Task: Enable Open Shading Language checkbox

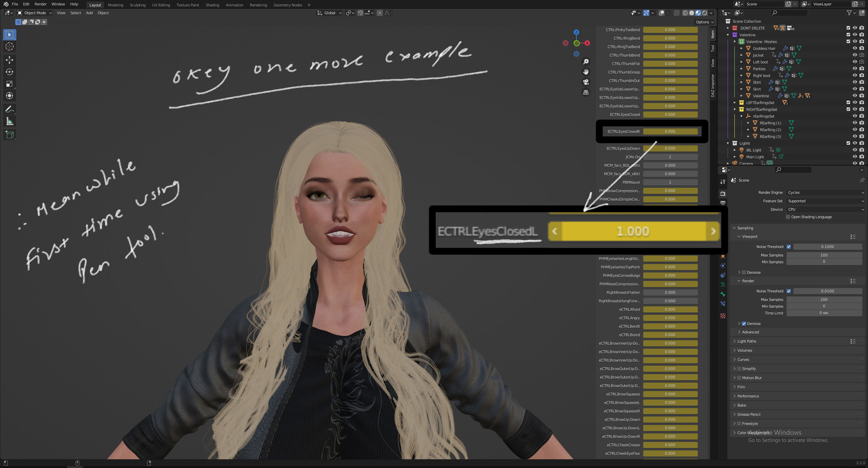Action: pyautogui.click(x=788, y=217)
